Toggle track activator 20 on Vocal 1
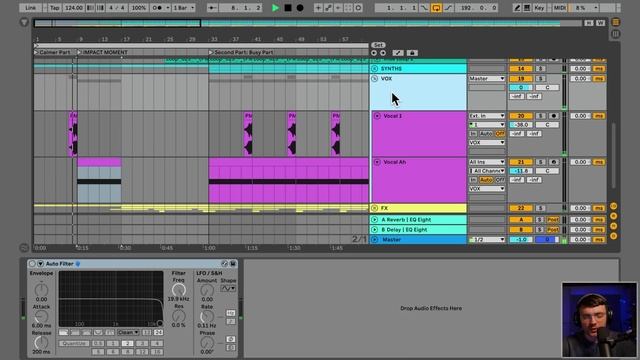The width and height of the screenshot is (640, 360). pyautogui.click(x=521, y=116)
